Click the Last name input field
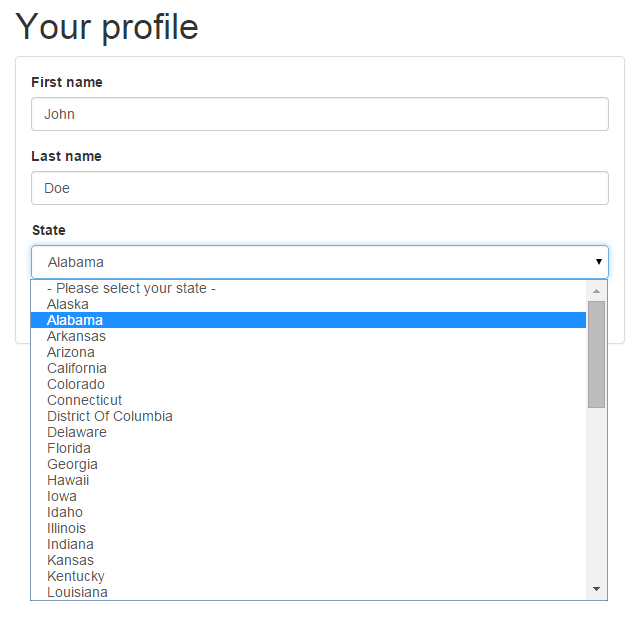 (320, 188)
